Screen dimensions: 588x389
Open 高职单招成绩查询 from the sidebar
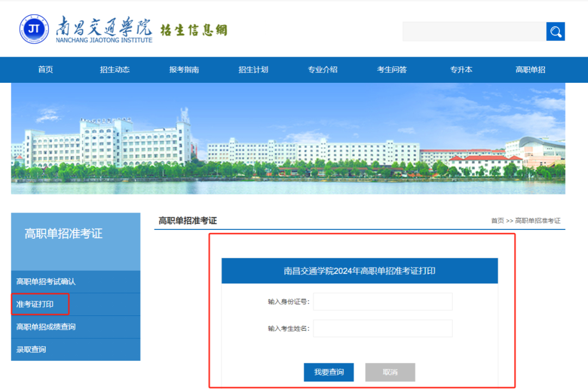[46, 326]
